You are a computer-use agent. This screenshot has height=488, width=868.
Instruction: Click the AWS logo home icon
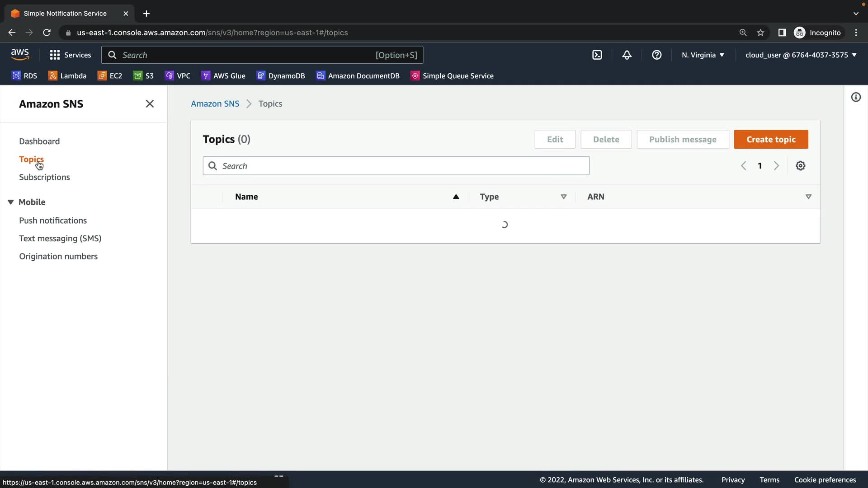coord(20,55)
